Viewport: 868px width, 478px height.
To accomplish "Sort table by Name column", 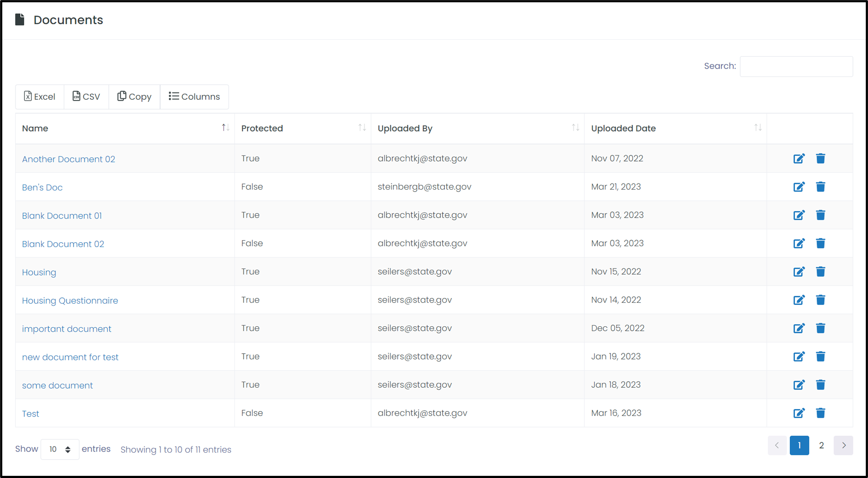I will [125, 128].
